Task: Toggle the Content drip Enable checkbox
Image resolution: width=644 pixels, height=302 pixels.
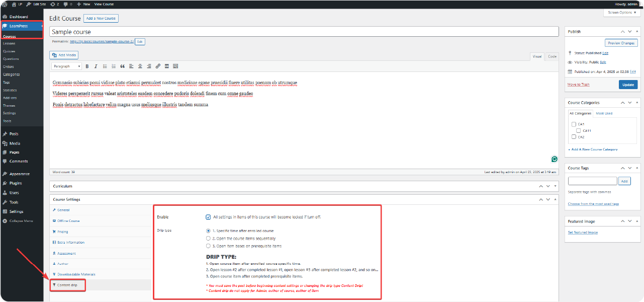Action: [x=208, y=217]
